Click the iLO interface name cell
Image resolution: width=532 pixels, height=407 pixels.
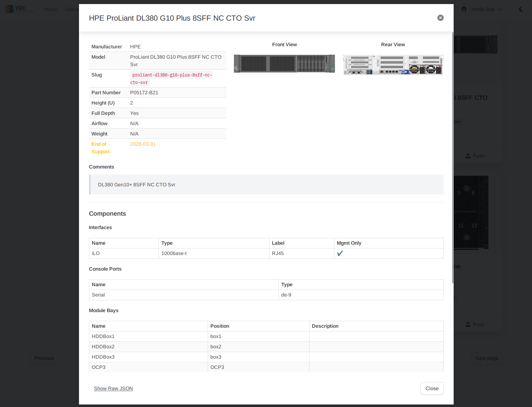(x=124, y=253)
